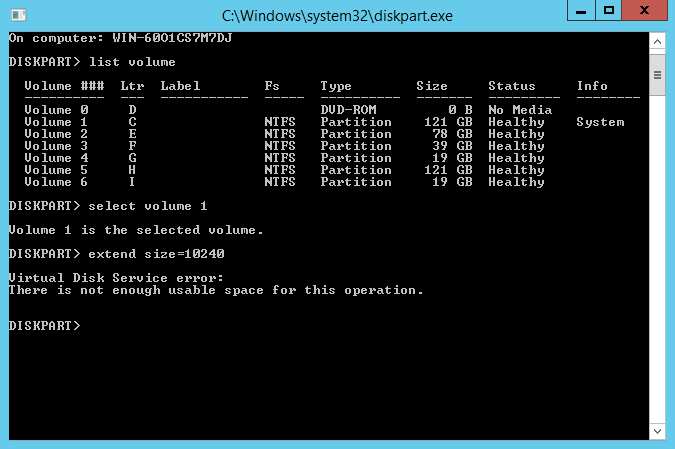
Task: Close the diskpart.exe window
Action: 644,10
